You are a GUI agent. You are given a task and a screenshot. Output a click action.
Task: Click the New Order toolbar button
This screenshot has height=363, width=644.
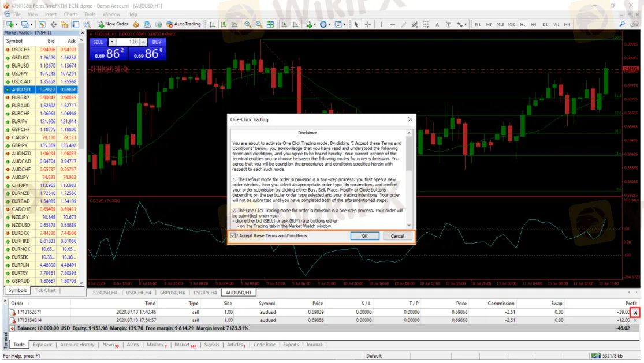113,24
